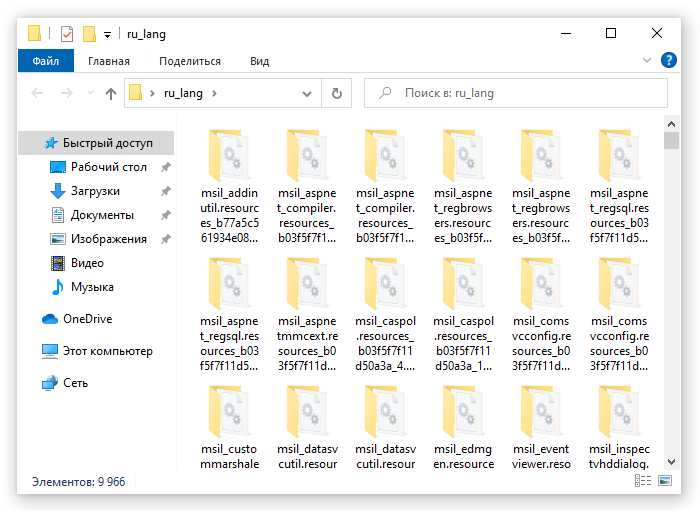Viewport: 700px width, 511px height.
Task: Select the ru_lang breadcrumb segment
Action: (x=183, y=93)
